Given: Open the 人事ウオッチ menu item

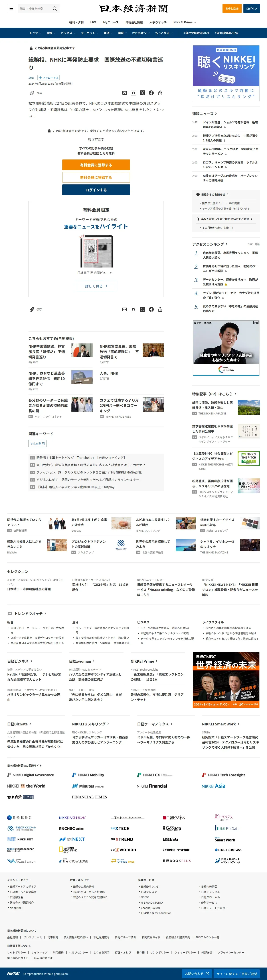Looking at the screenshot, I should 158,22.
